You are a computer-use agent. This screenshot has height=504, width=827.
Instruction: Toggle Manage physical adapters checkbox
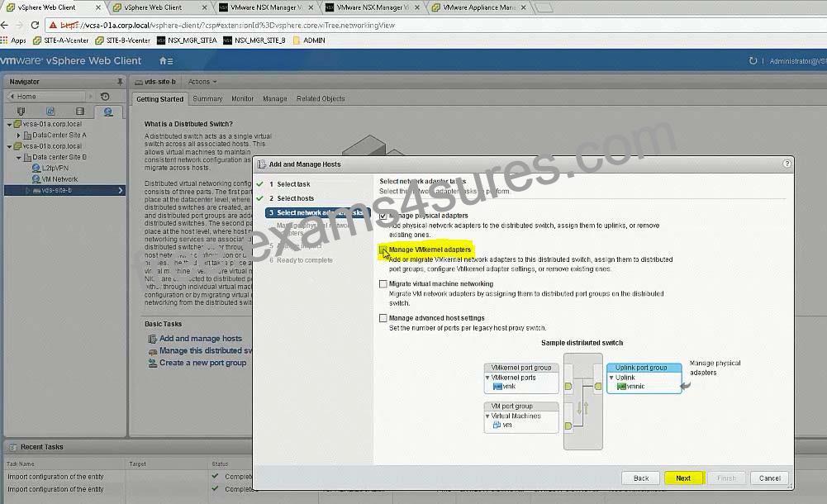click(x=383, y=216)
